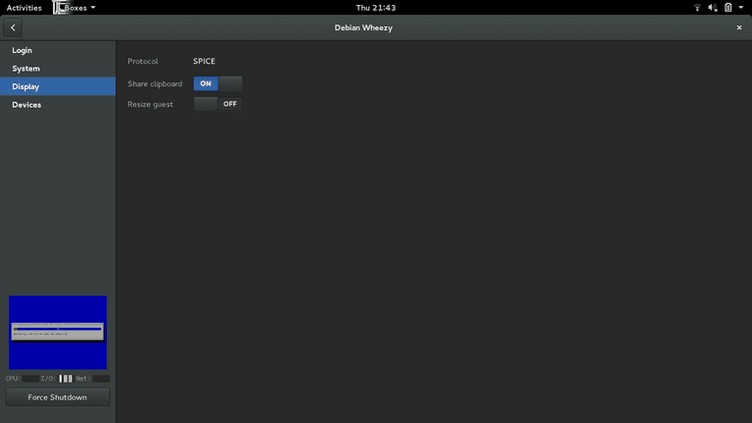The height and width of the screenshot is (423, 752).
Task: Open the Boxes application menu
Action: tap(75, 8)
